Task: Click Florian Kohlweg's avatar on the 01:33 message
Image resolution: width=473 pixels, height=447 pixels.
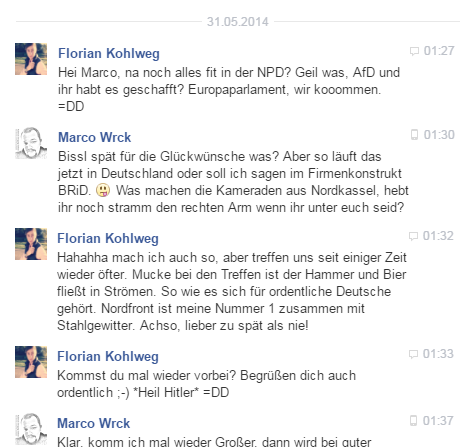Action: click(x=31, y=362)
